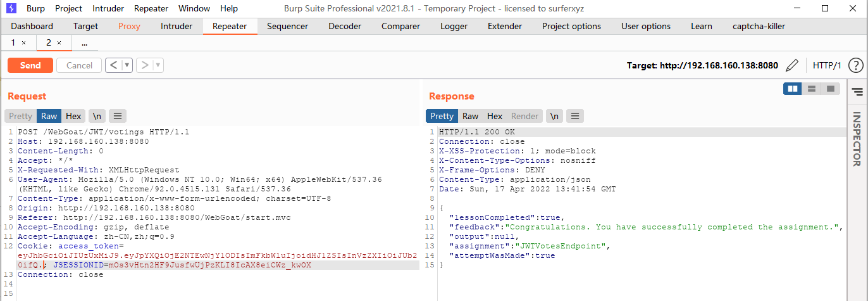The image size is (868, 301).
Task: Expand the back history dropdown arrow
Action: (x=127, y=65)
